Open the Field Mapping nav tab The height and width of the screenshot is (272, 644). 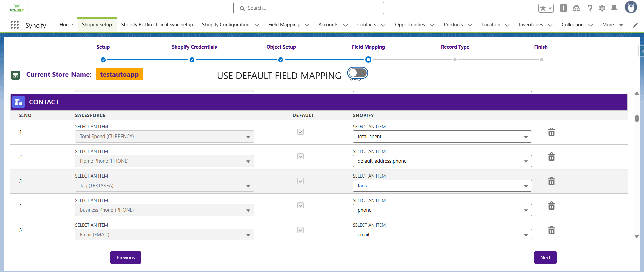point(284,25)
